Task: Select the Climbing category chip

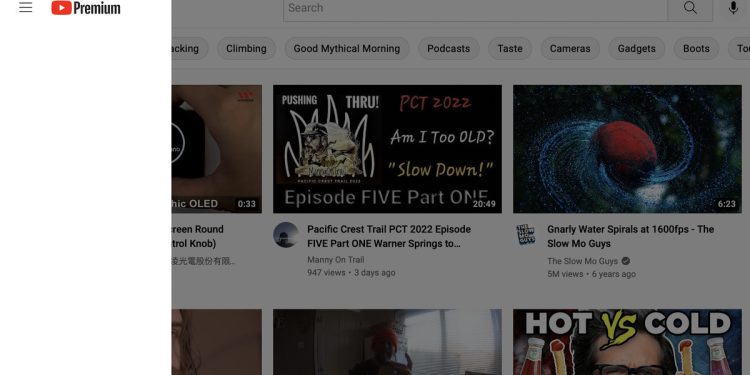Action: pyautogui.click(x=246, y=48)
